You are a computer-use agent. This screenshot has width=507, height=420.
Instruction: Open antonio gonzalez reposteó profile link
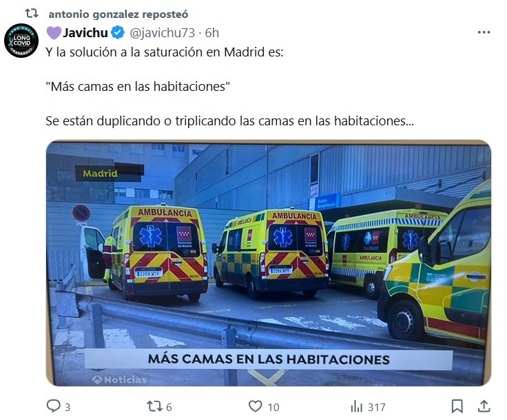(118, 14)
